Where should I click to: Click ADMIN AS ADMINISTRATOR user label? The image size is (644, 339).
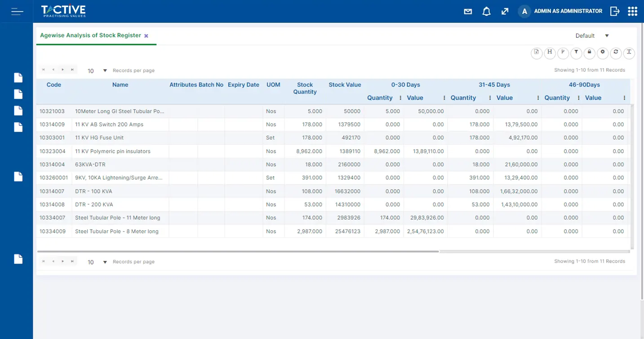[x=568, y=11]
